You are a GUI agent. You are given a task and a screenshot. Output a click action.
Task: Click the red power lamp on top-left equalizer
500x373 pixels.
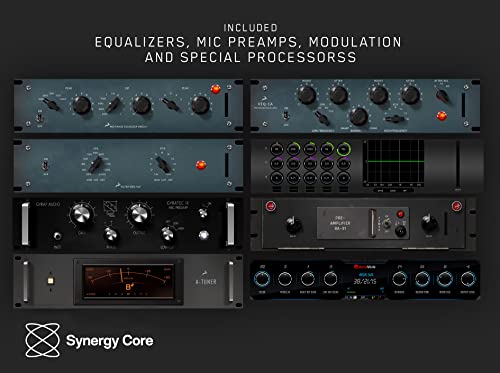click(216, 89)
